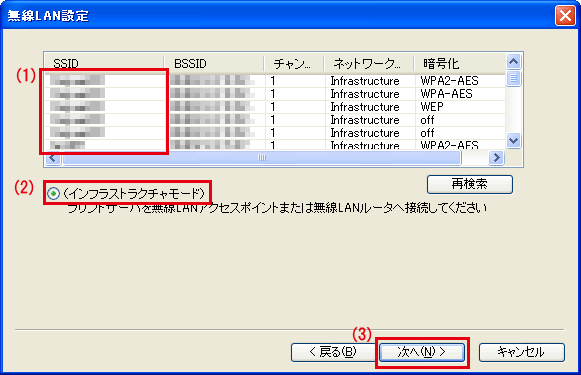Screen dimensions: 581x375
Task: Go back with 戻る(B) button
Action: [333, 352]
